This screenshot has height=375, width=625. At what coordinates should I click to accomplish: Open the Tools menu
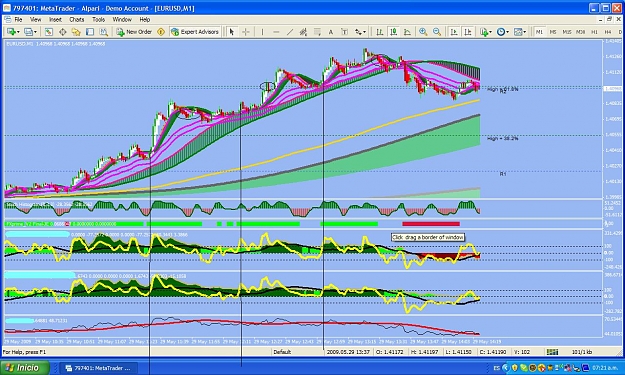point(98,20)
